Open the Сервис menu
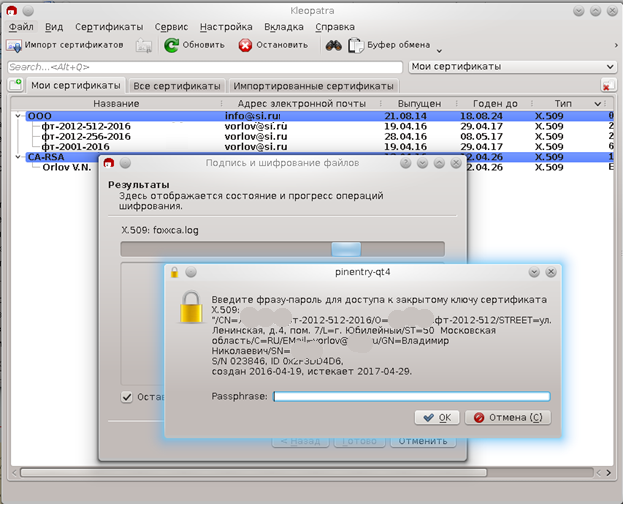624x505 pixels. [x=171, y=27]
